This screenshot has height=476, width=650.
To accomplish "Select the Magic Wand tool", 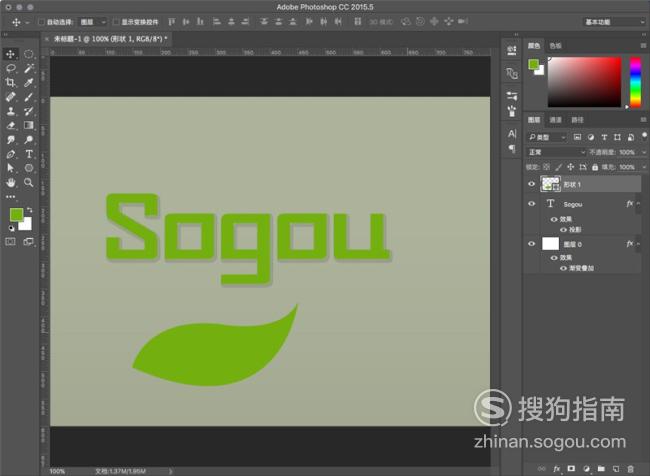I will pos(29,68).
